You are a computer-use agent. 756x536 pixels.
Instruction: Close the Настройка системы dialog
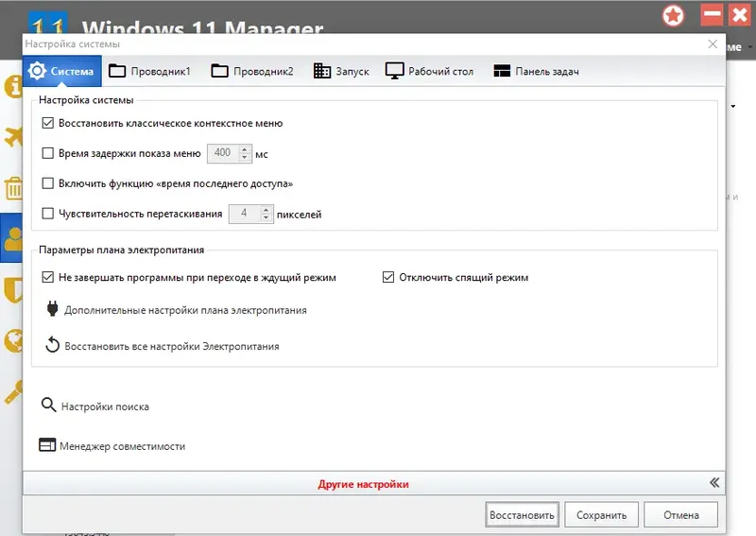[x=713, y=43]
